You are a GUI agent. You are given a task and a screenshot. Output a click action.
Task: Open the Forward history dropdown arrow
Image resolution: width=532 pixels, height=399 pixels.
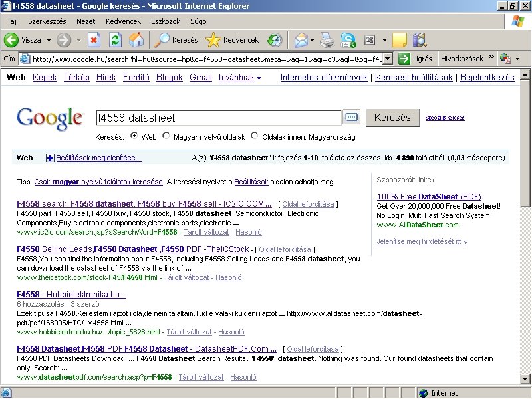coord(78,40)
